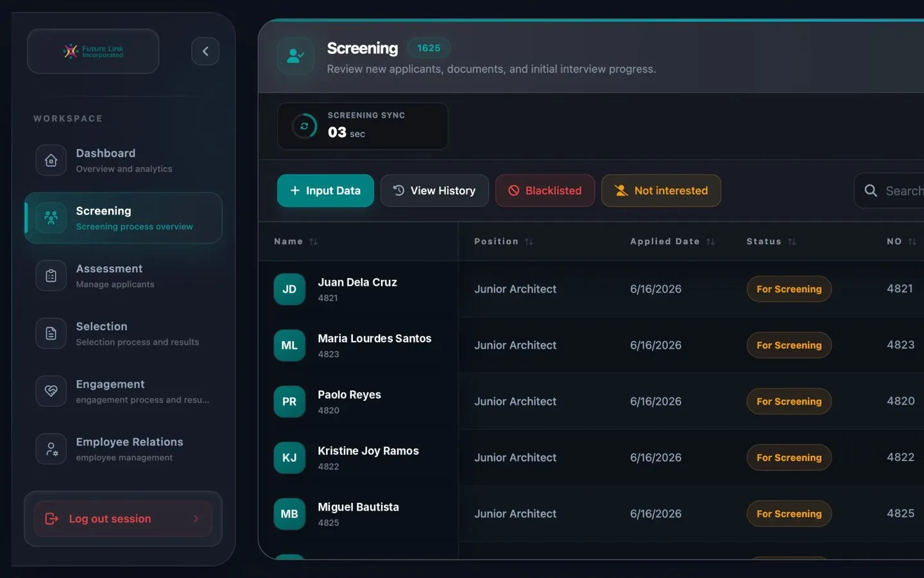
Task: Click the Search input field
Action: (x=889, y=191)
